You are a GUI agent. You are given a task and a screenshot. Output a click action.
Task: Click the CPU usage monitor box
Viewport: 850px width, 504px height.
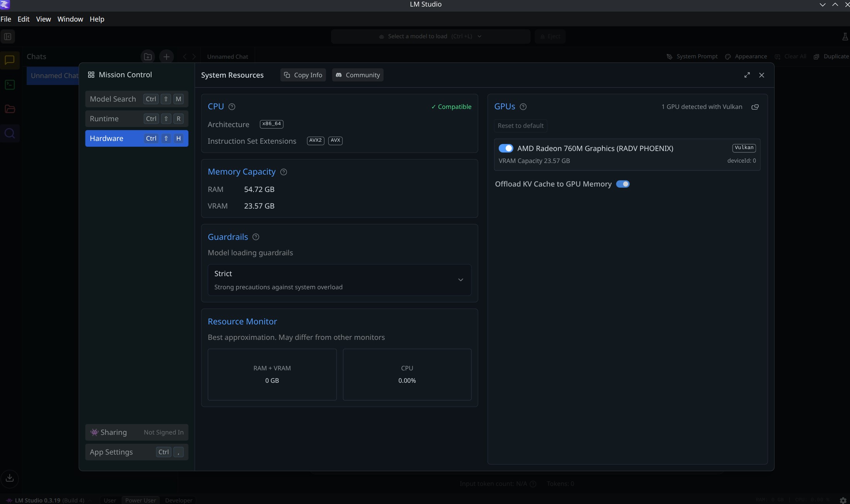coord(407,375)
